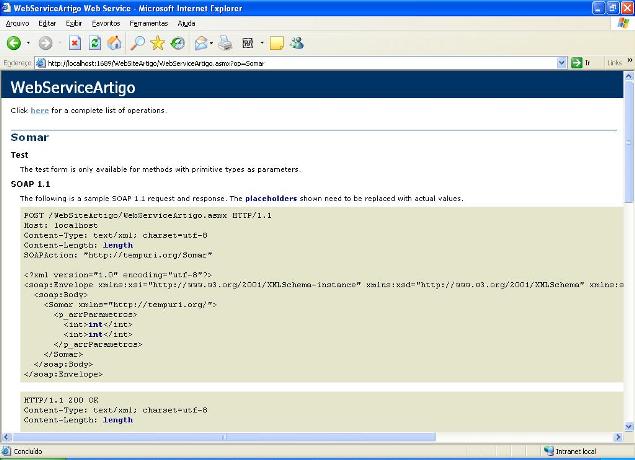Open the Mail icon dropdown arrow
This screenshot has height=460, width=635.
(213, 43)
